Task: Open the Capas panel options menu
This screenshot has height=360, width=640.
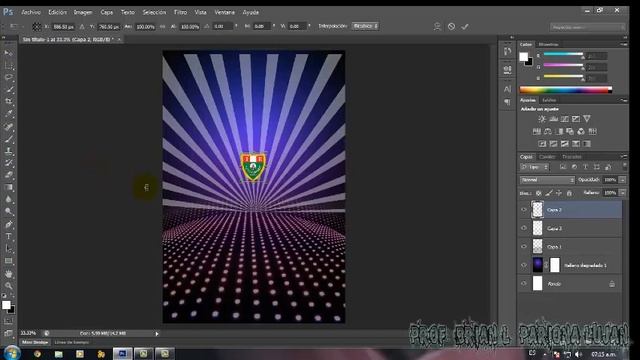Action: [624, 157]
